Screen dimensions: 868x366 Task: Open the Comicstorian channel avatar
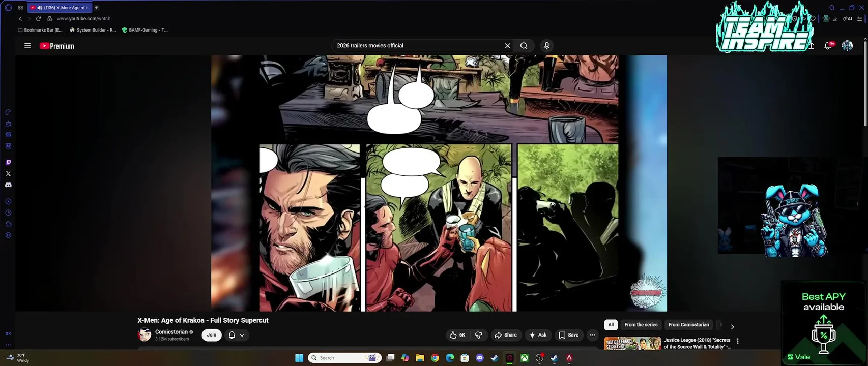tap(145, 335)
